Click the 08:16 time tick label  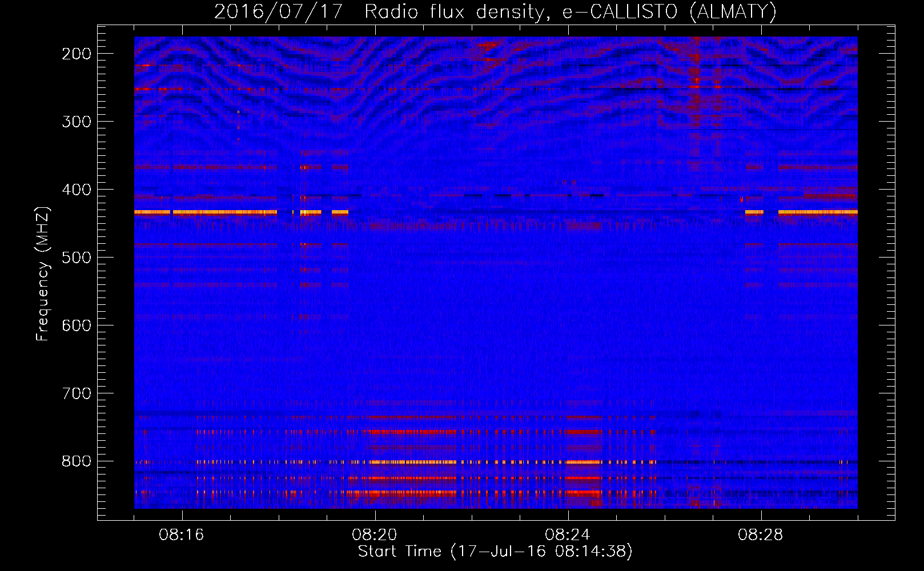182,535
